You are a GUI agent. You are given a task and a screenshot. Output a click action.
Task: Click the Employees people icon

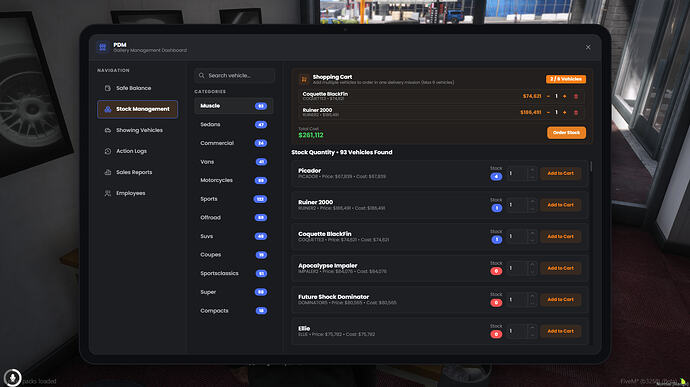coord(108,193)
